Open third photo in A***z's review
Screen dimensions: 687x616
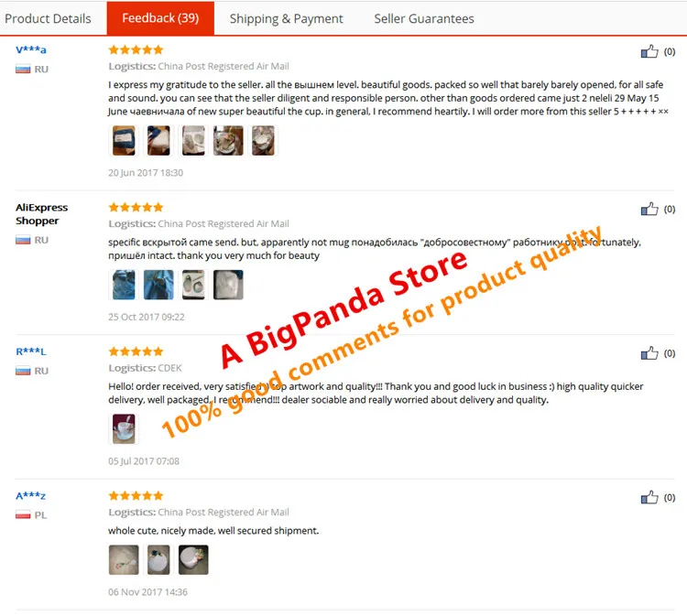(x=193, y=559)
